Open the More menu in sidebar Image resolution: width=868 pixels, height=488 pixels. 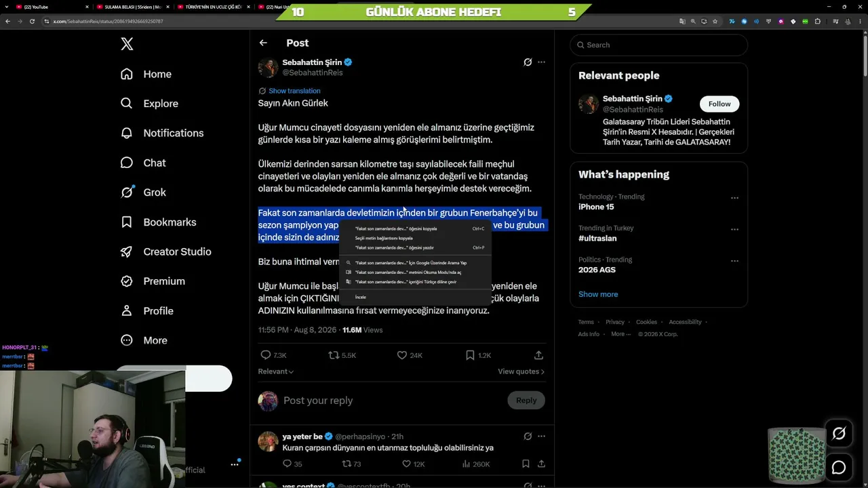[x=144, y=340]
